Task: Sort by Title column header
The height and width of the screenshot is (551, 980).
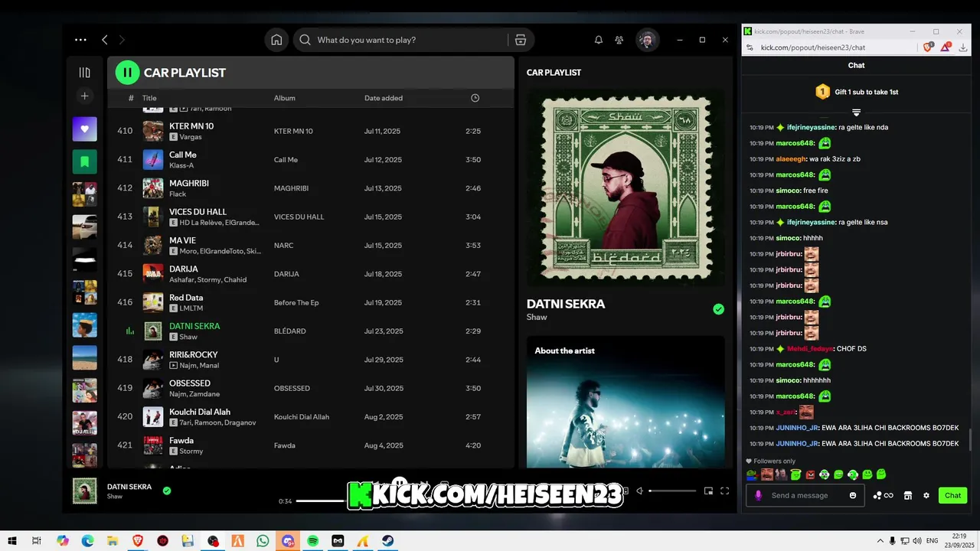Action: point(149,98)
